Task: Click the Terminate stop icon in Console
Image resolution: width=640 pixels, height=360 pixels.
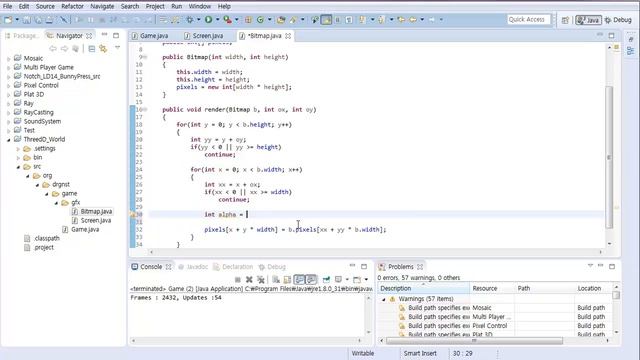Action: [238, 280]
